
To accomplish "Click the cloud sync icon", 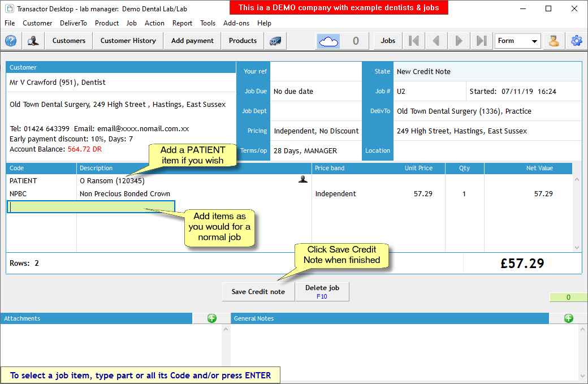I will point(328,41).
